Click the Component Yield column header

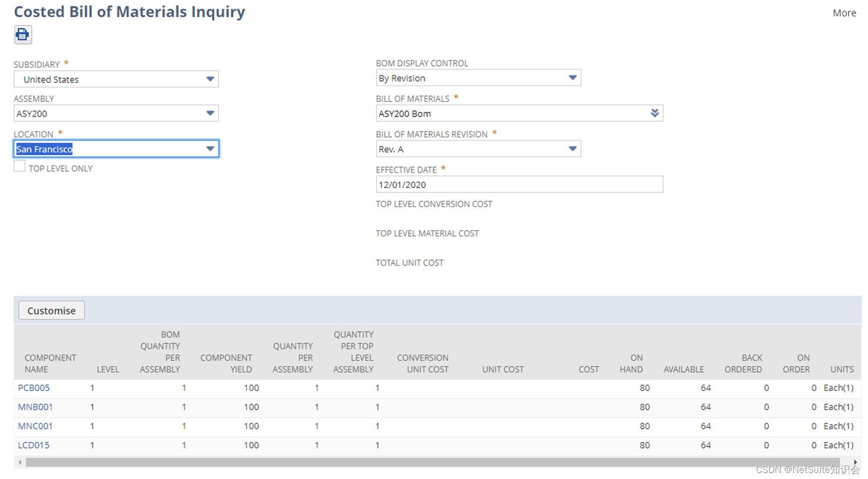[x=226, y=364]
